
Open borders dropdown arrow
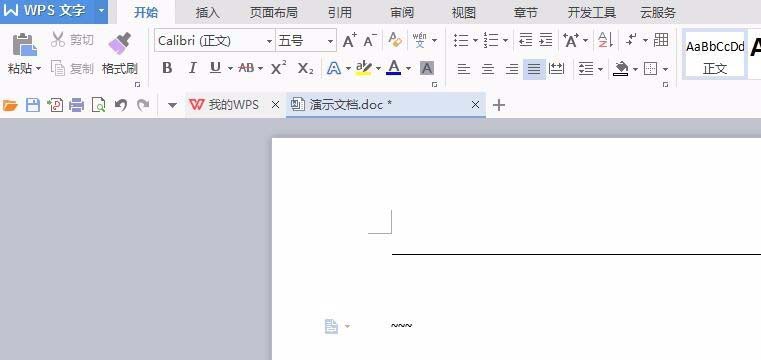[665, 69]
